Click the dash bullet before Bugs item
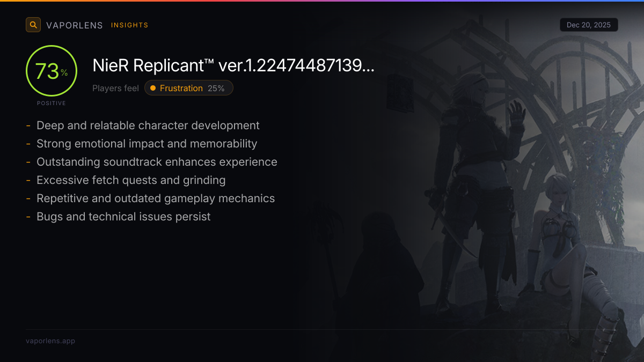This screenshot has height=362, width=644. pyautogui.click(x=28, y=217)
